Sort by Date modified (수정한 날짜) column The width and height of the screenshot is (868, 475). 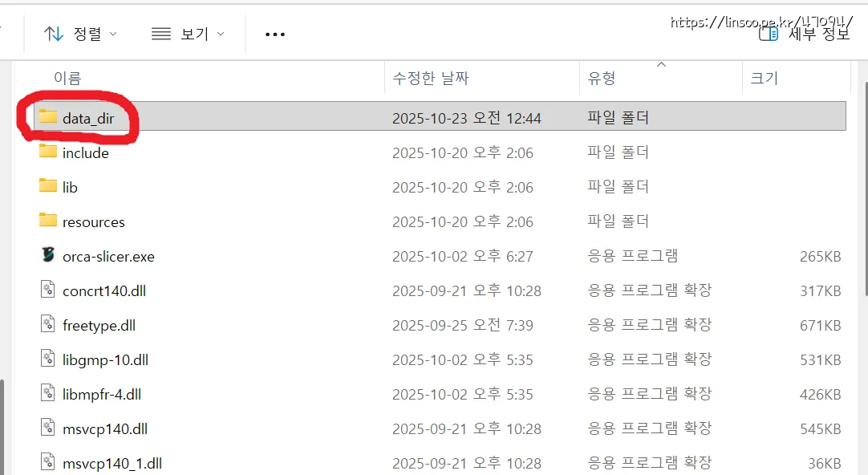431,78
